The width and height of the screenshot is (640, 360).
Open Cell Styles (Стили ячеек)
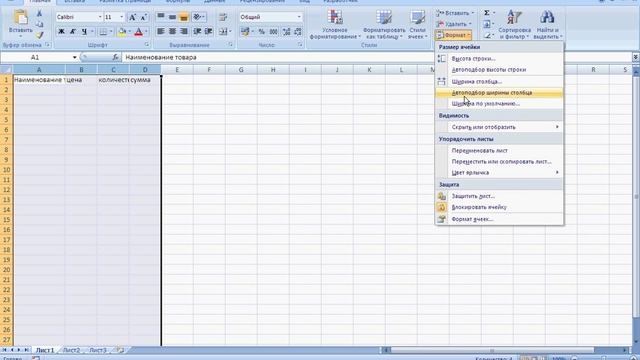tap(418, 24)
